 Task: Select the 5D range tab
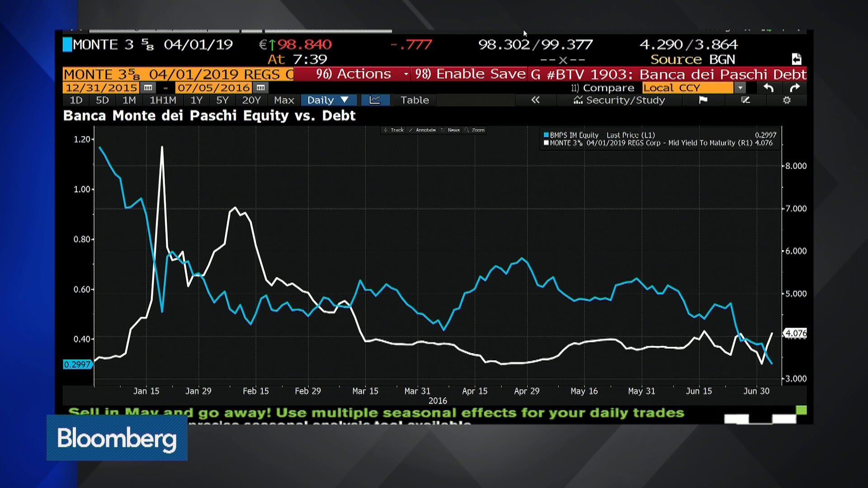coord(103,100)
